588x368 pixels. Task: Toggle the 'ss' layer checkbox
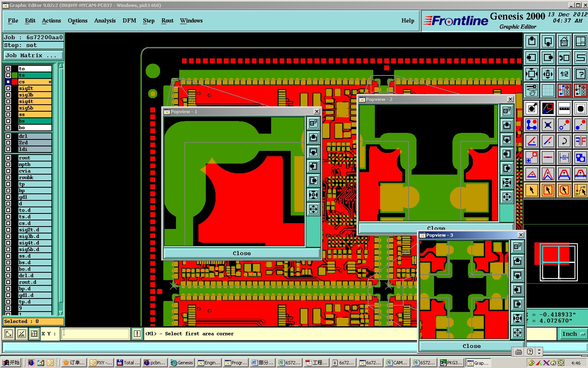(8, 114)
